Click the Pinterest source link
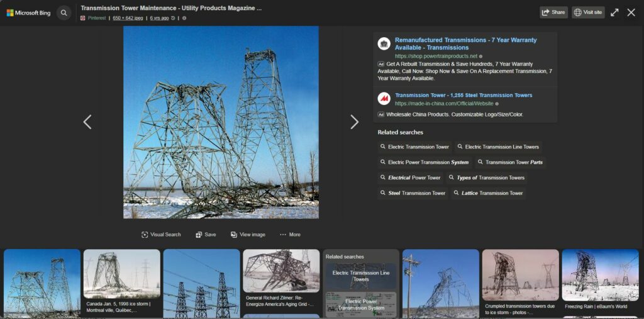This screenshot has width=644, height=319. tap(96, 18)
